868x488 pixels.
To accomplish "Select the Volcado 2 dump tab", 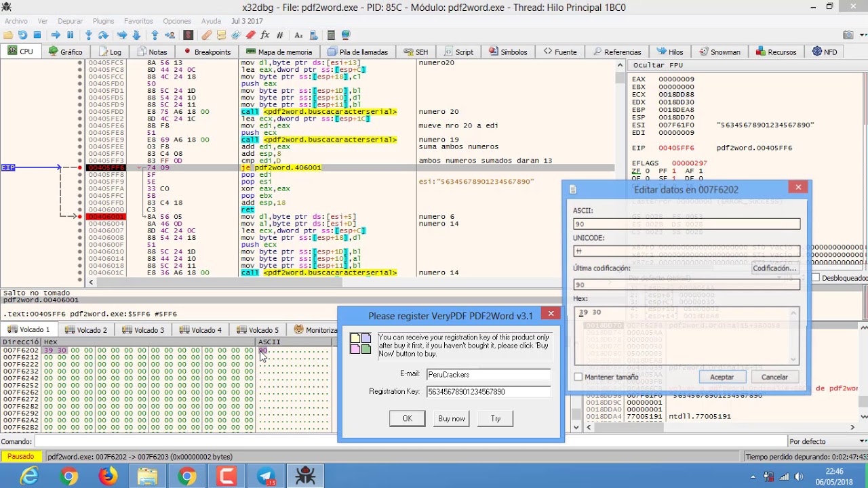I will tap(86, 329).
